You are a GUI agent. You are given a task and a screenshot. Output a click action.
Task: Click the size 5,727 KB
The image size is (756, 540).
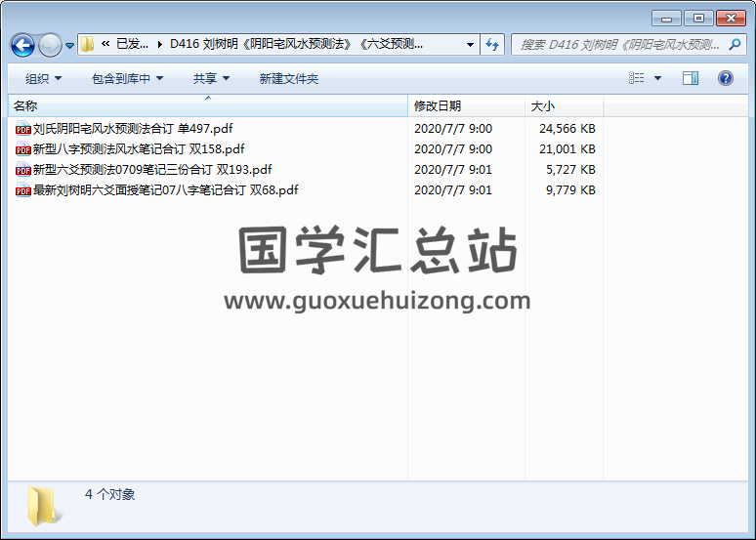point(570,170)
